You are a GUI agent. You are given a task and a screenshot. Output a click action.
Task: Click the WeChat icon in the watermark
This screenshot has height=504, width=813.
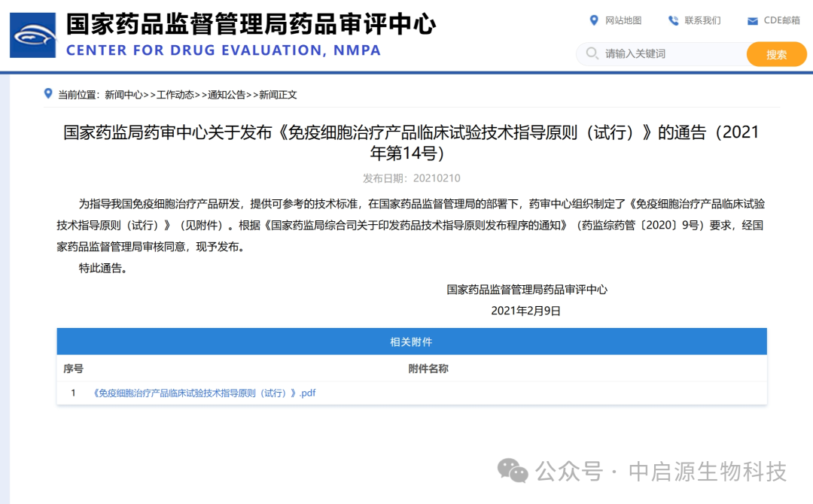513,471
